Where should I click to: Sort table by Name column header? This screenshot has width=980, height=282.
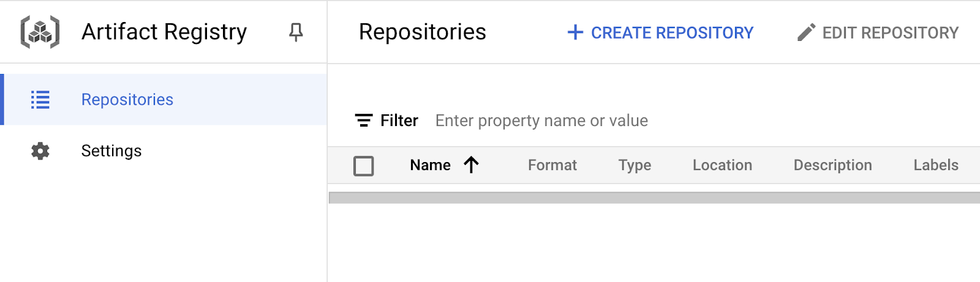(x=431, y=165)
